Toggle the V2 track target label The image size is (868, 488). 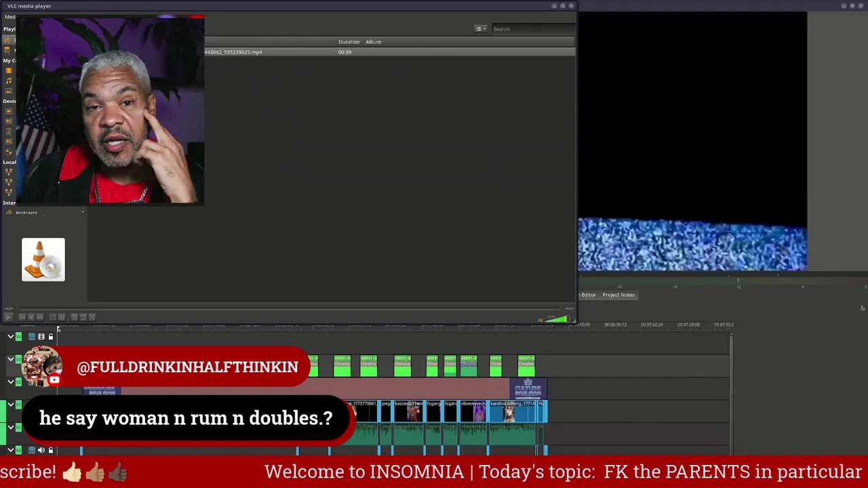pyautogui.click(x=18, y=382)
